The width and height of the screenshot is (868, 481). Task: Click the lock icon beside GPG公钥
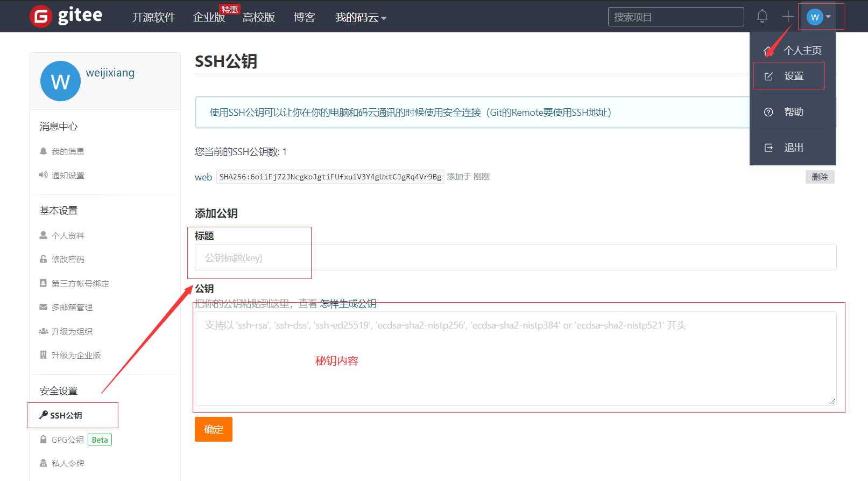[43, 440]
